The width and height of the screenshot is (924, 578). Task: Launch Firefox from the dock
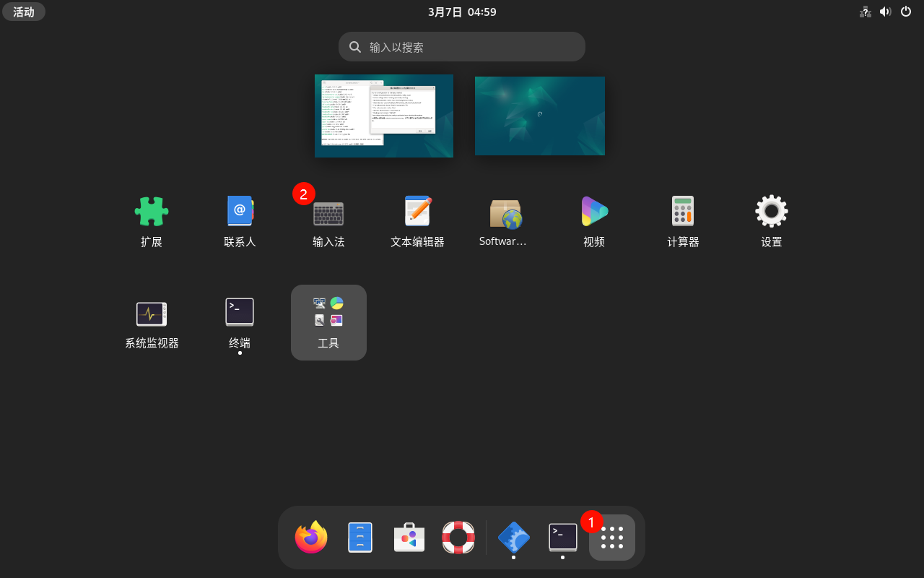pos(311,538)
